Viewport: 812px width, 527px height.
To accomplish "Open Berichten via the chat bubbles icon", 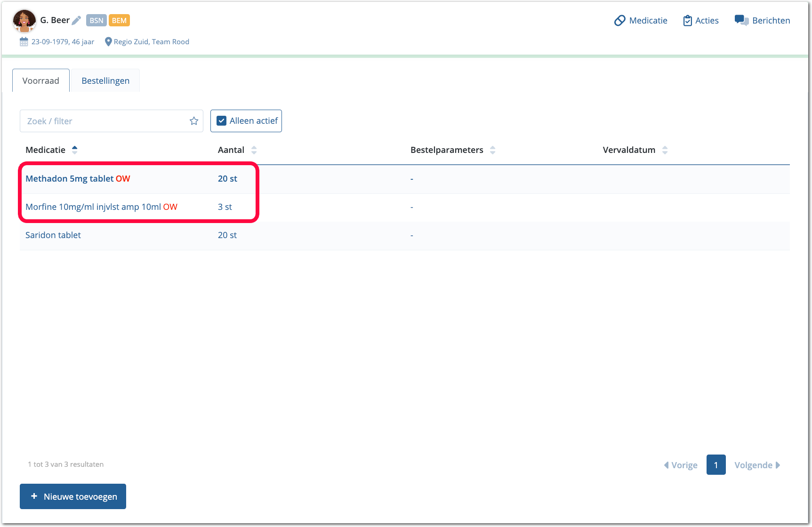I will (741, 20).
